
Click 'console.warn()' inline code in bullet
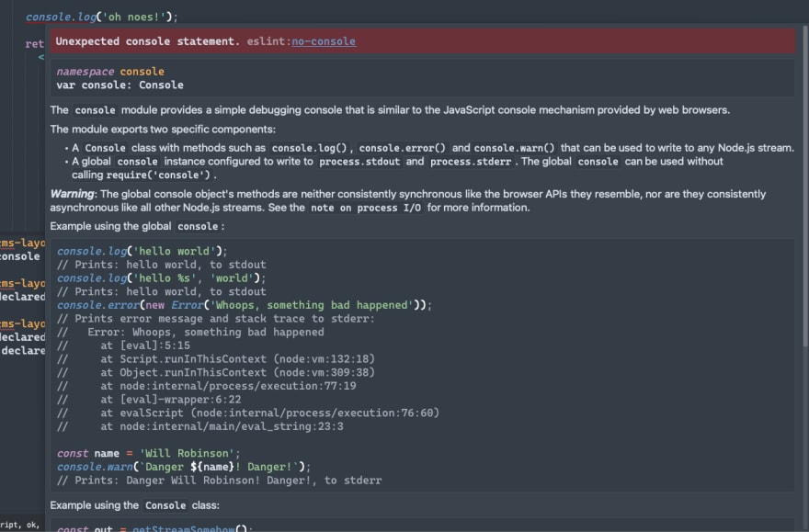coord(515,149)
